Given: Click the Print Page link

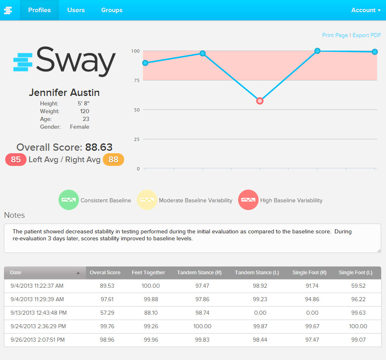Looking at the screenshot, I should [x=335, y=35].
